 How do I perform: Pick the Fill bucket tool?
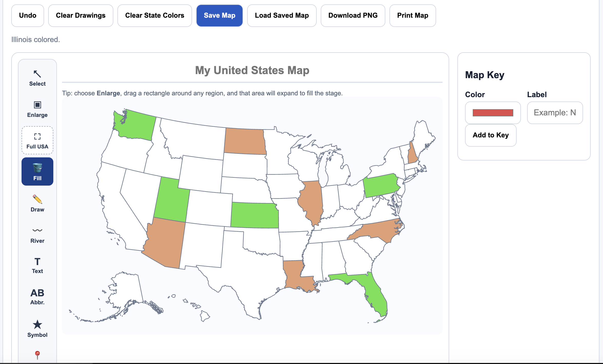click(37, 171)
